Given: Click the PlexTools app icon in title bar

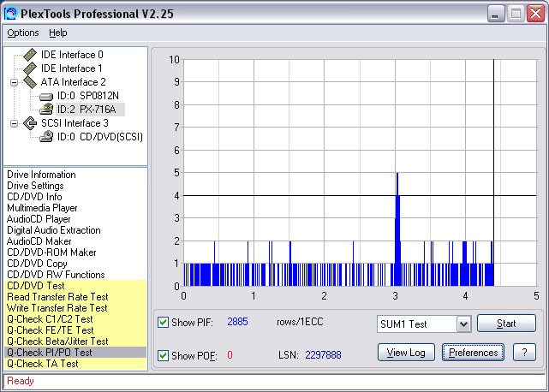Looking at the screenshot, I should coord(10,14).
